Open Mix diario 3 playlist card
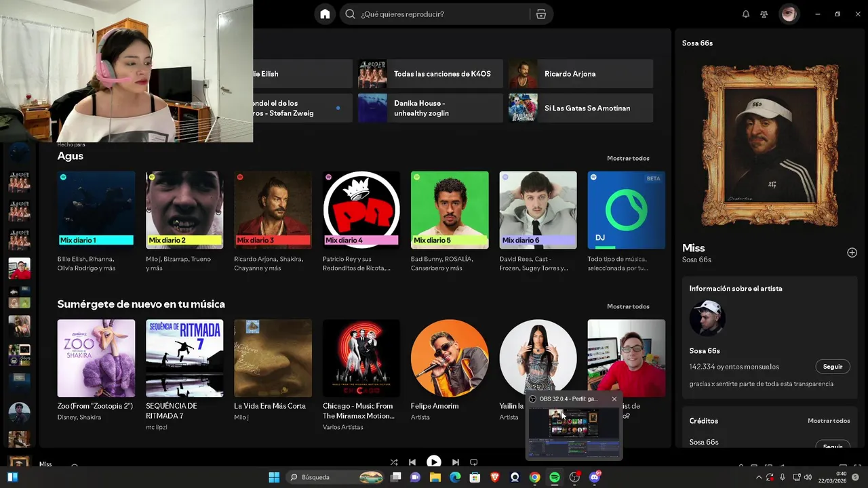The height and width of the screenshot is (488, 868). point(273,222)
